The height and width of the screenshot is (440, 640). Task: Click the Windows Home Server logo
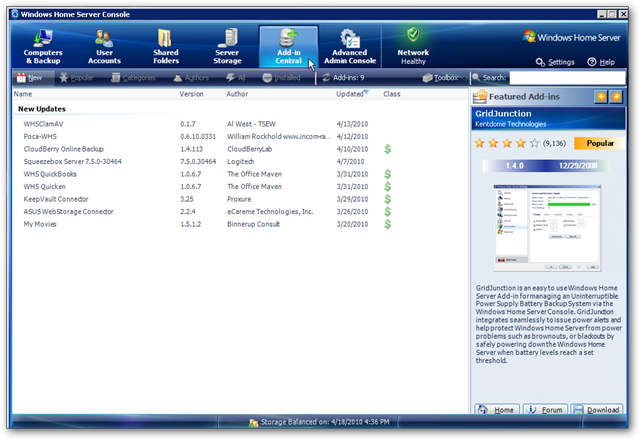(571, 38)
